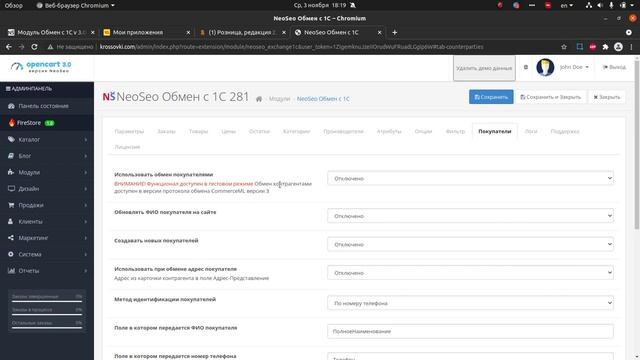
Task: Expand Блог sidebar menu
Action: point(47,156)
